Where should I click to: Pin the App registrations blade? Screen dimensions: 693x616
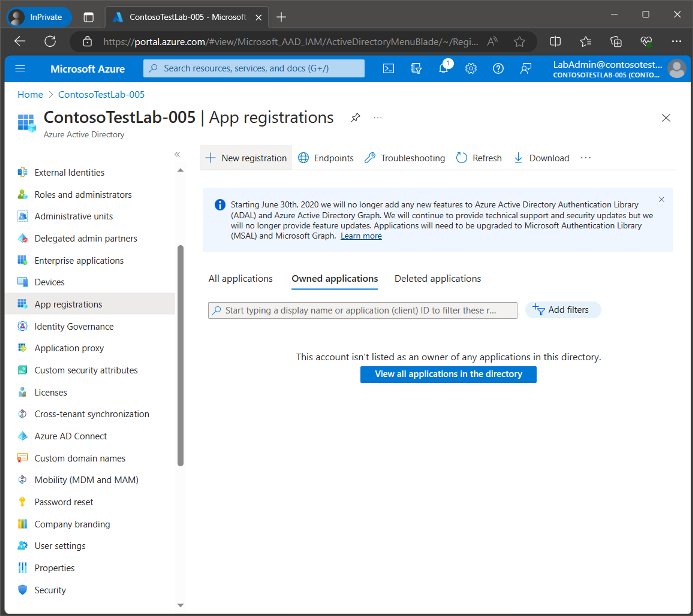[355, 118]
